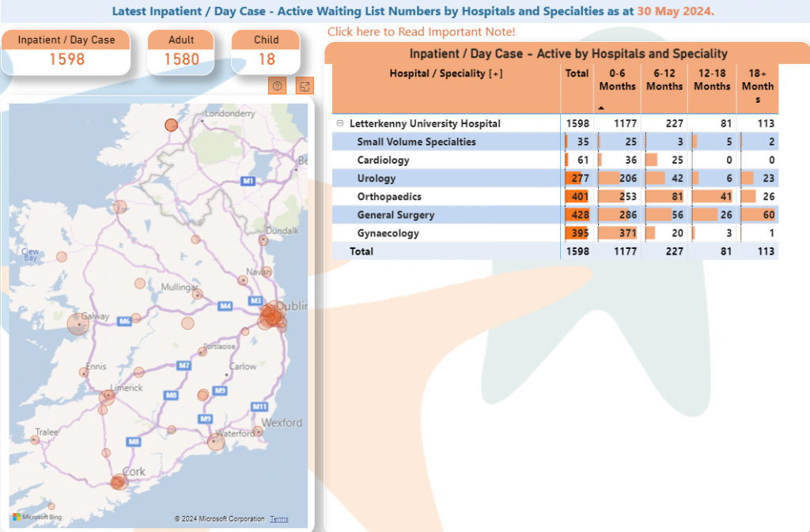Click the 0-6 Months column header
The width and height of the screenshot is (810, 532).
(617, 80)
